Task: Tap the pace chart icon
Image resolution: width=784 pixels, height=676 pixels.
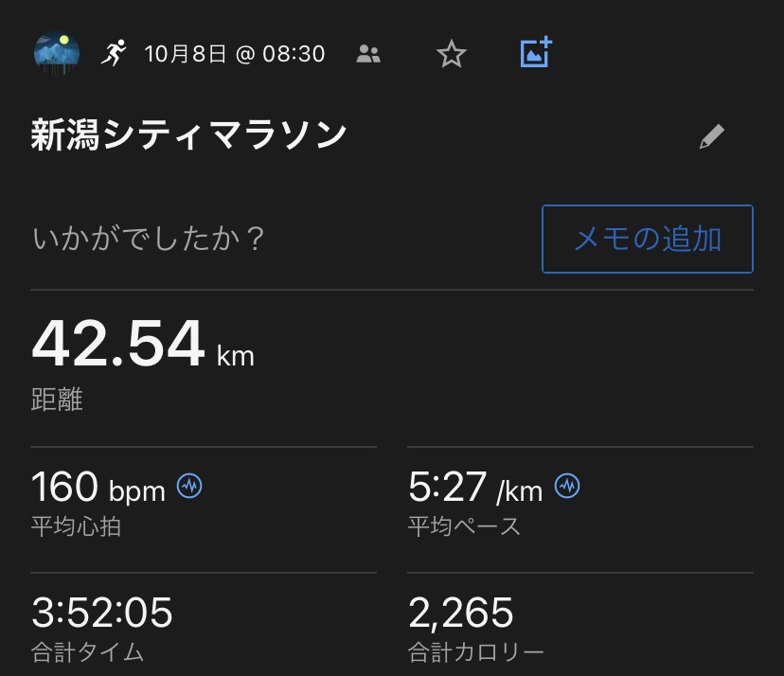Action: pyautogui.click(x=567, y=487)
